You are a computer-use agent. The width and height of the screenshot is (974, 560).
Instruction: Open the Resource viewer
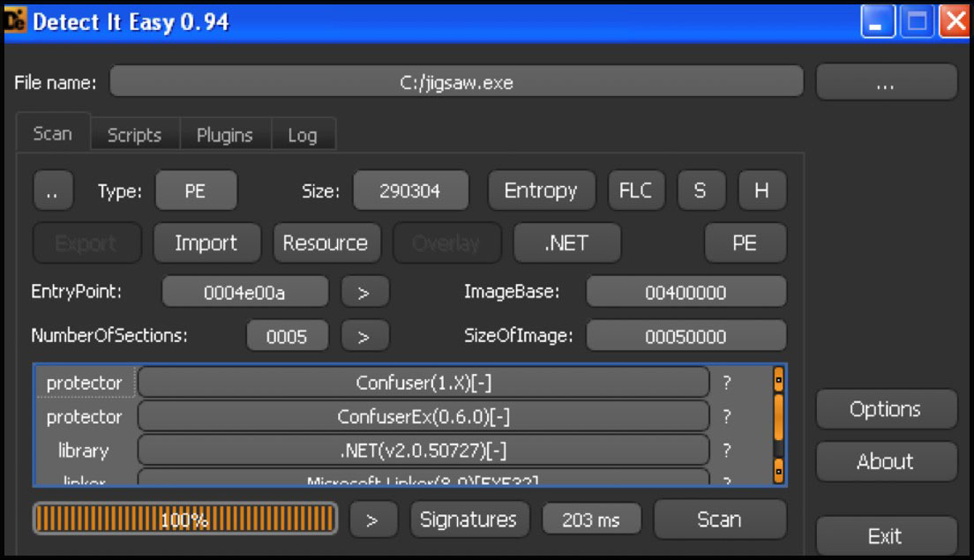[x=326, y=243]
